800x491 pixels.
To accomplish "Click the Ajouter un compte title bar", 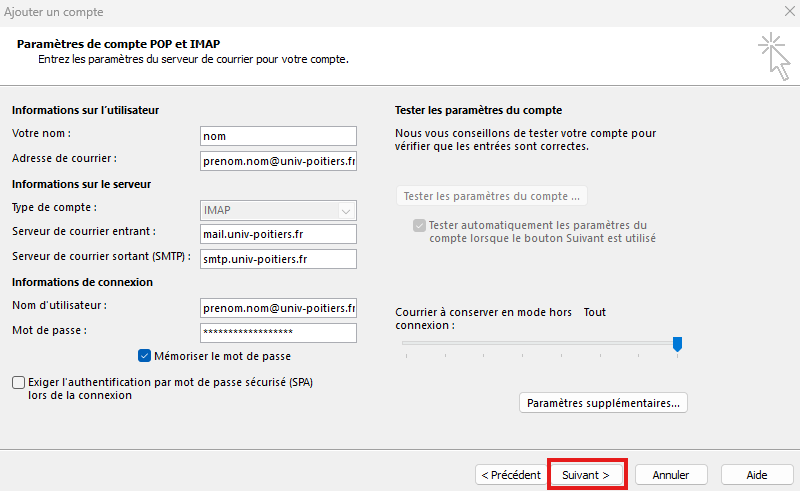I will (x=300, y=12).
